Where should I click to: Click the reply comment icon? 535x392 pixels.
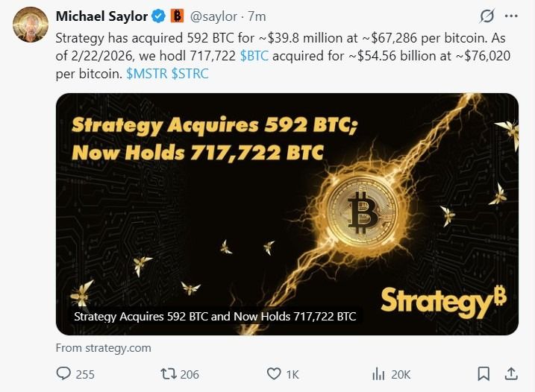point(65,373)
